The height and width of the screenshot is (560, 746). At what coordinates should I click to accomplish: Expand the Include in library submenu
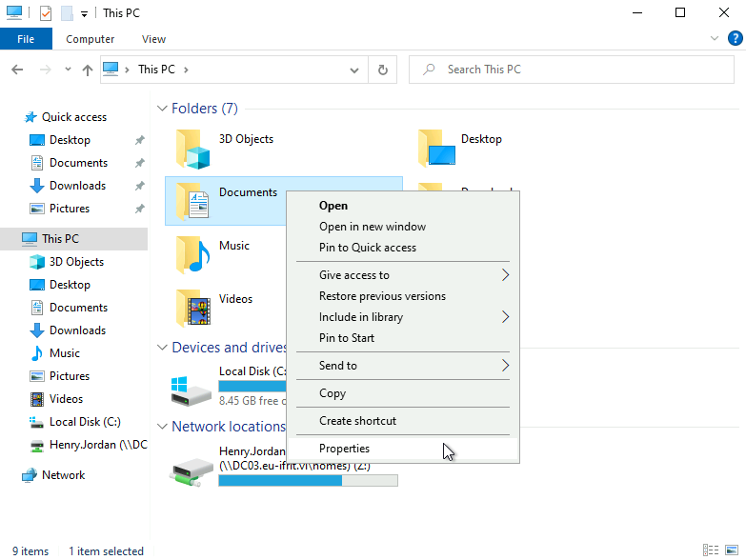(x=402, y=317)
